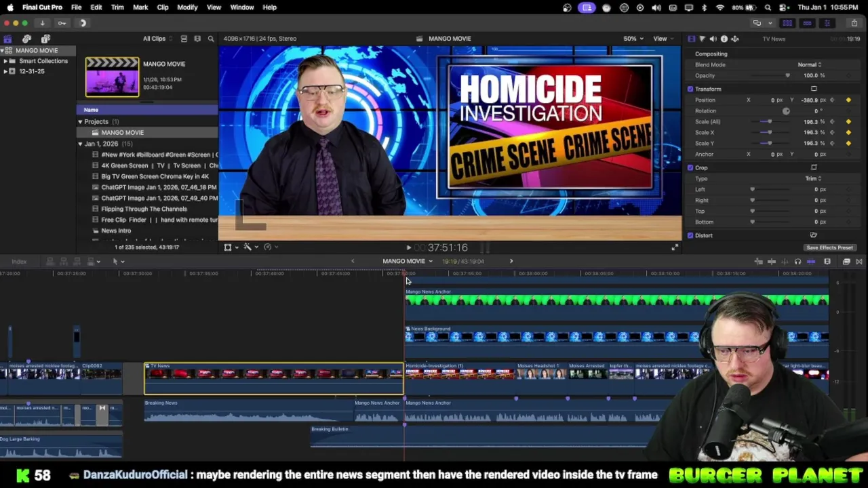Click the Share export button in toolbar

click(x=854, y=23)
